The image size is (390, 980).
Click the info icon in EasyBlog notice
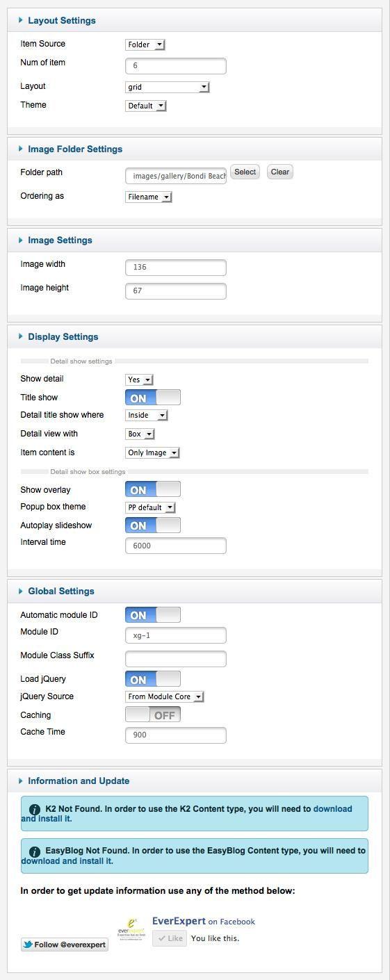[34, 851]
